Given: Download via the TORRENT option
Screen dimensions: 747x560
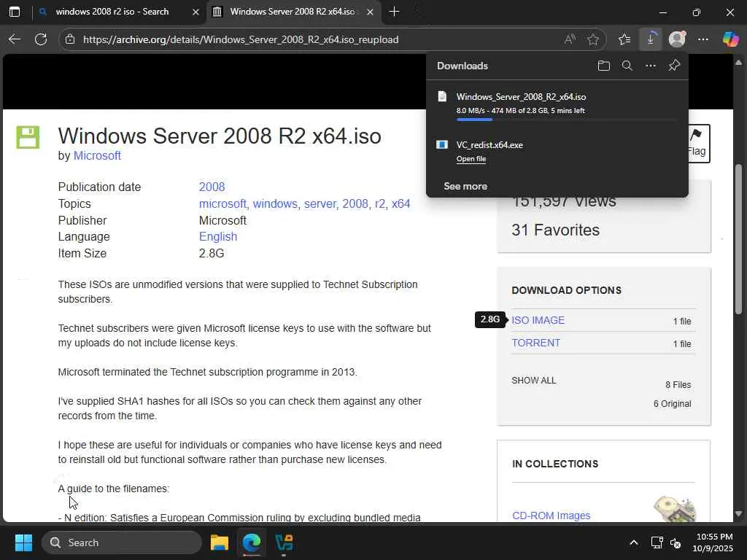Looking at the screenshot, I should 536,343.
